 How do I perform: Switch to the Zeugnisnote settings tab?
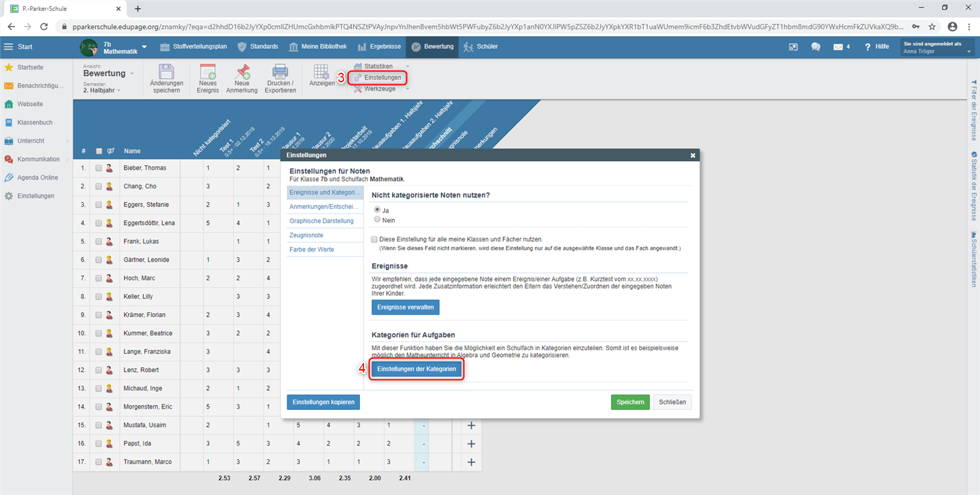point(306,235)
